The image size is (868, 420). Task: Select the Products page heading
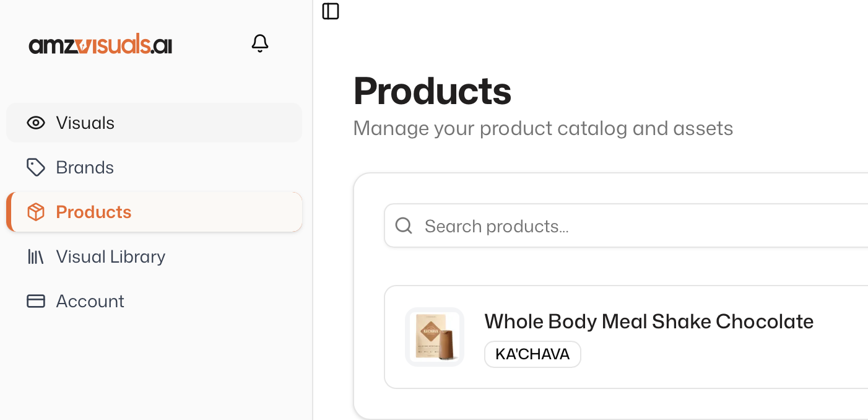point(432,90)
